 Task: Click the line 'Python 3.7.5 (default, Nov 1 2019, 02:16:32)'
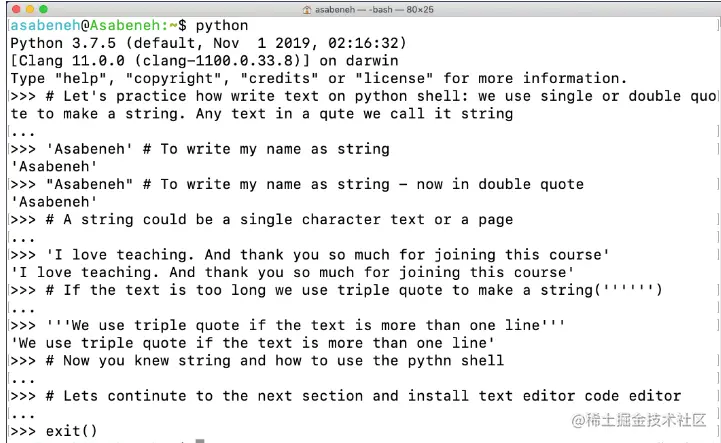208,43
